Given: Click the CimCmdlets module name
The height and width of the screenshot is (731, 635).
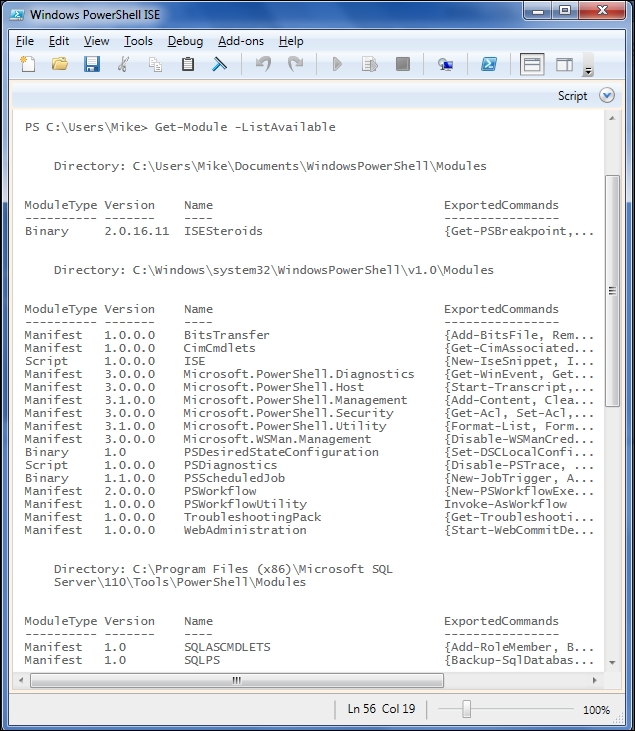Looking at the screenshot, I should (x=220, y=348).
